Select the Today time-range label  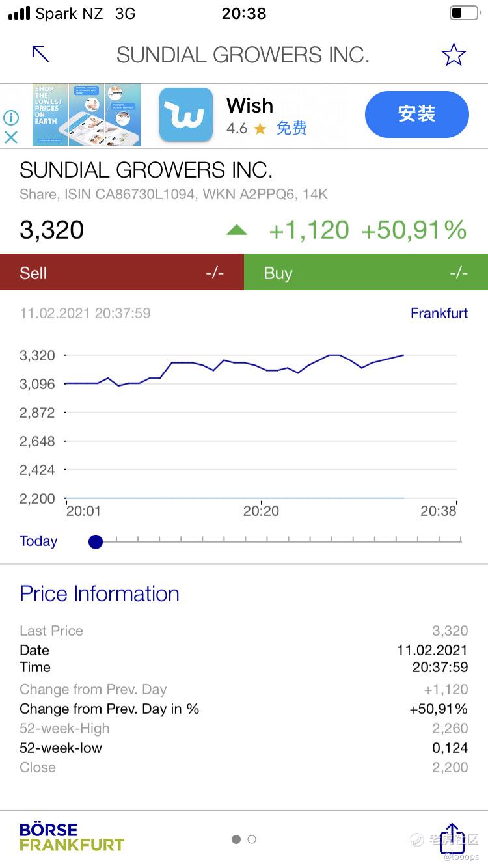point(38,541)
